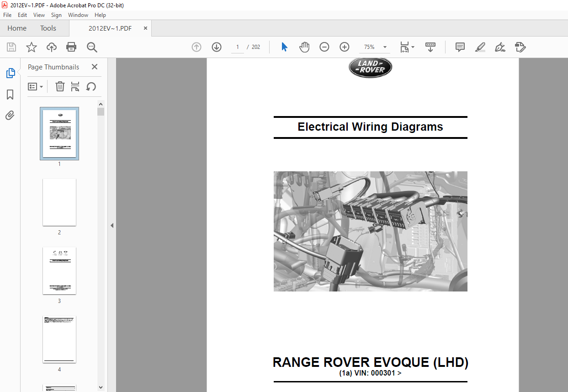This screenshot has height=392, width=568.
Task: Close the 2012EV~1.PDF tab
Action: click(145, 28)
